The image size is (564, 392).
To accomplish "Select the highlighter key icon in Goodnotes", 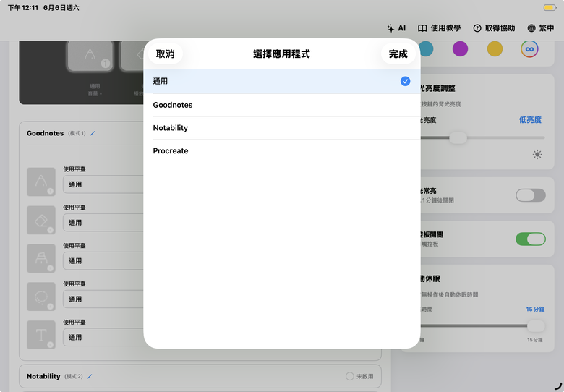I will click(41, 258).
